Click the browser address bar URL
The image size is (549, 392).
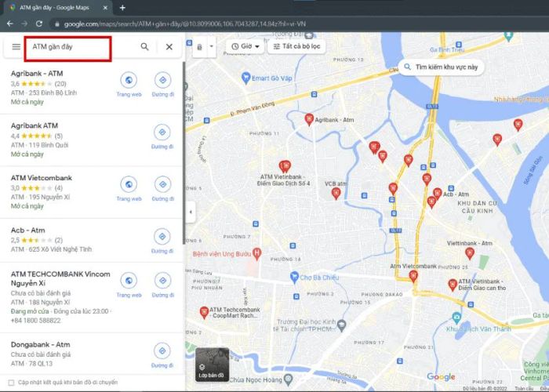click(x=185, y=24)
